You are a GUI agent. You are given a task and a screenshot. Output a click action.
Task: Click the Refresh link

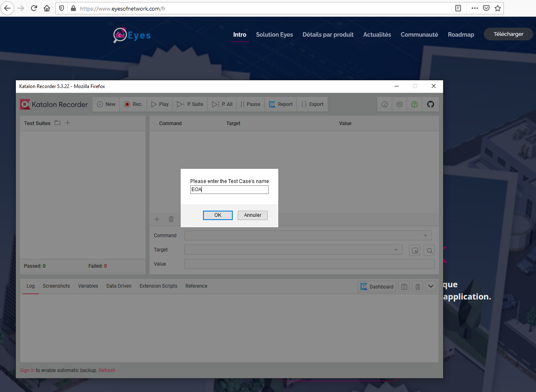click(107, 370)
